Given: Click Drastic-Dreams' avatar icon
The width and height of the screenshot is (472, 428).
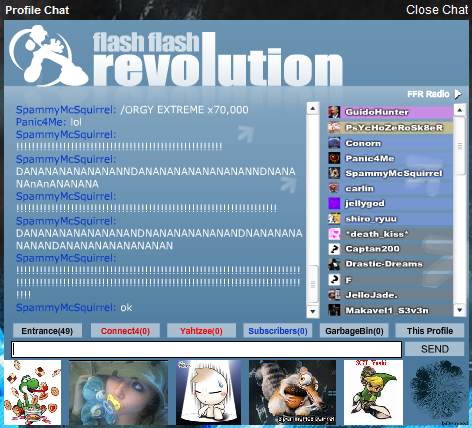Looking at the screenshot, I should 334,264.
